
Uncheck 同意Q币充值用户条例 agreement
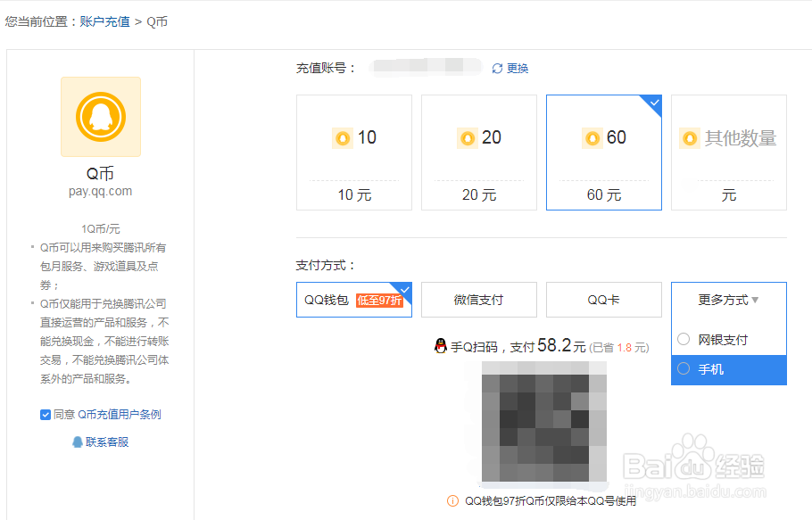pos(46,414)
